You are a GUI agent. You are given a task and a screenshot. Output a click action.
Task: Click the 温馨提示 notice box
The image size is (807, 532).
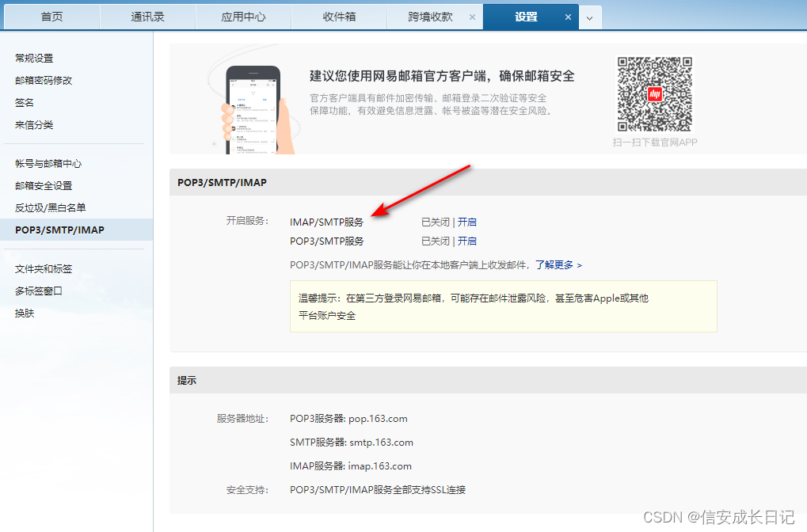(504, 306)
